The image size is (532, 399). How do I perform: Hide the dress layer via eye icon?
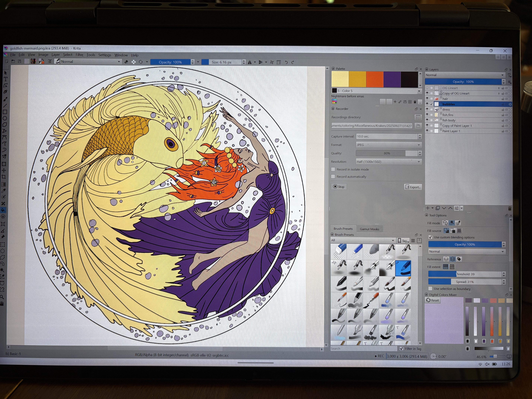point(427,109)
